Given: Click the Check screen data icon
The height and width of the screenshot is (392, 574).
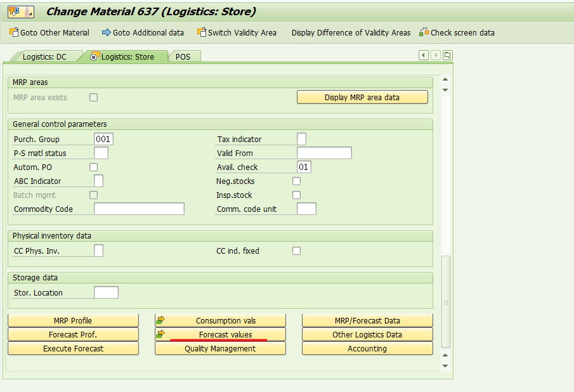Looking at the screenshot, I should [424, 32].
